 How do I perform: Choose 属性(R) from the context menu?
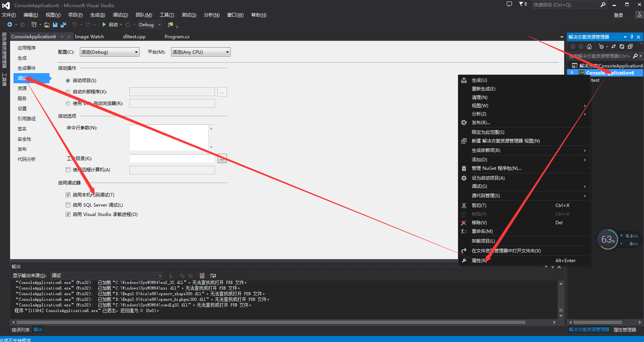click(524, 261)
